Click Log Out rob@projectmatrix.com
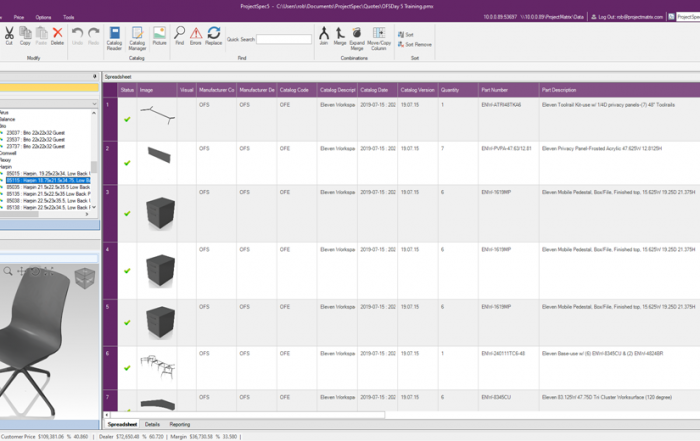The height and width of the screenshot is (441, 700). (627, 17)
